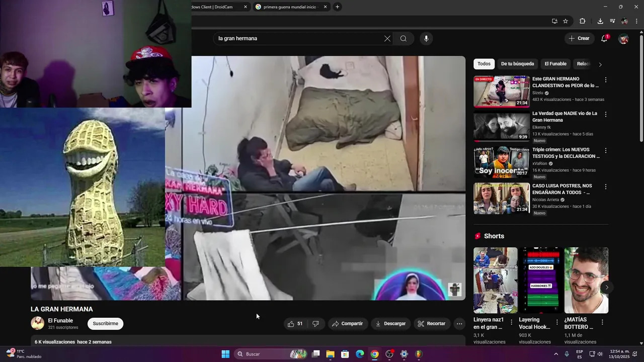Open Triple crimen video thumbnail
Viewport: 644px width, 362px height.
pyautogui.click(x=502, y=162)
